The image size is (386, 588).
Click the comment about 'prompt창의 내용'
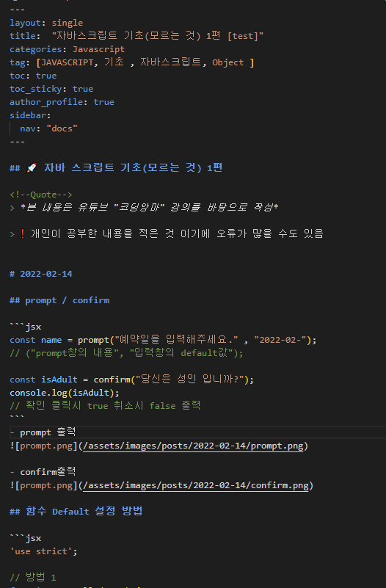126,353
